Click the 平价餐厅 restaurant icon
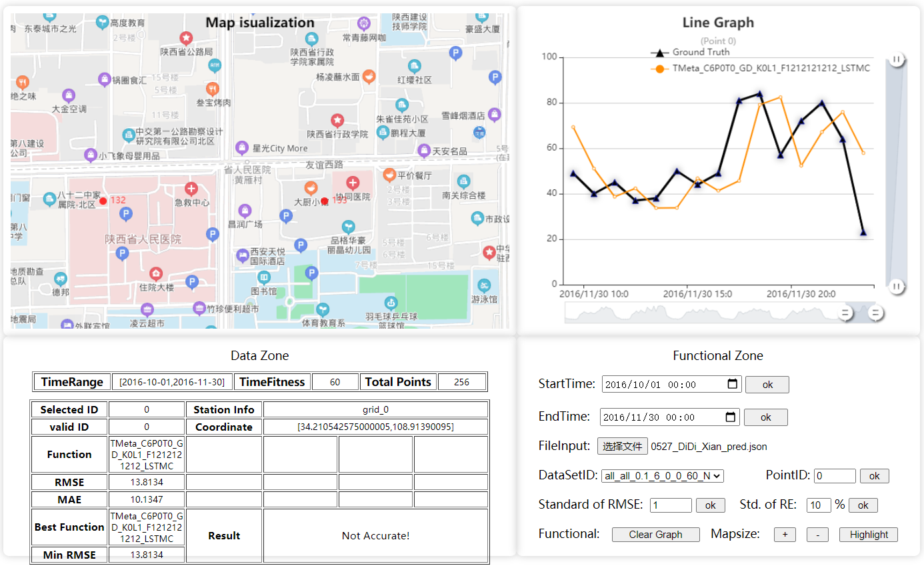The width and height of the screenshot is (924, 568). point(389,175)
